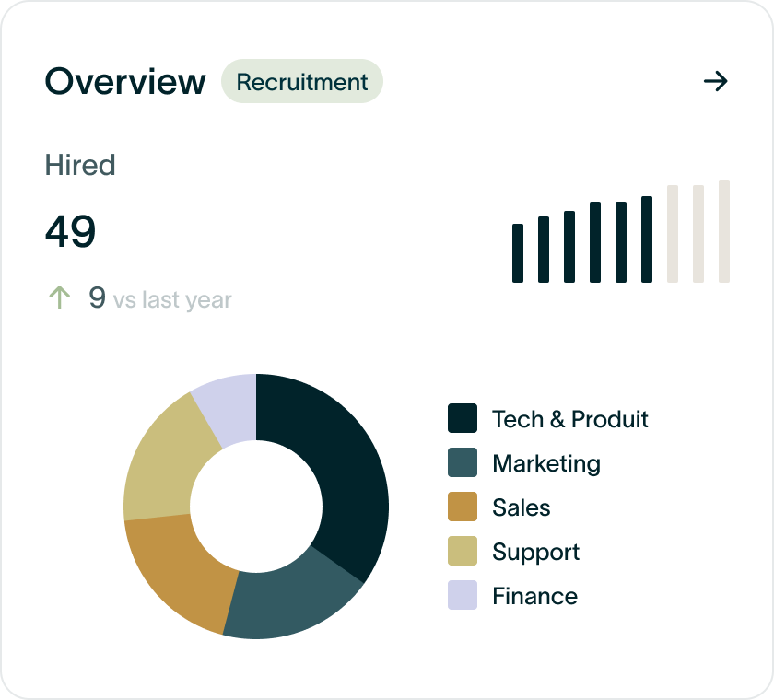The image size is (774, 700).
Task: Click the last light beige bar in chart
Action: pyautogui.click(x=724, y=231)
